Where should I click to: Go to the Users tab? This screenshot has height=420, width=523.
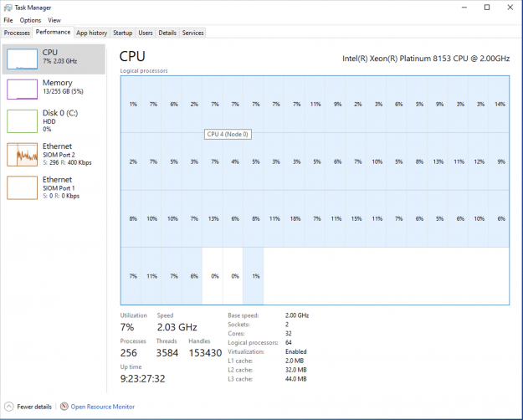(x=146, y=33)
